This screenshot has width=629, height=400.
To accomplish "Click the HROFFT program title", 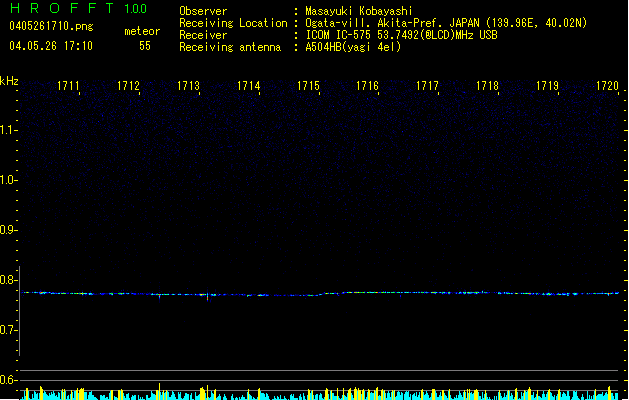I will pyautogui.click(x=62, y=8).
